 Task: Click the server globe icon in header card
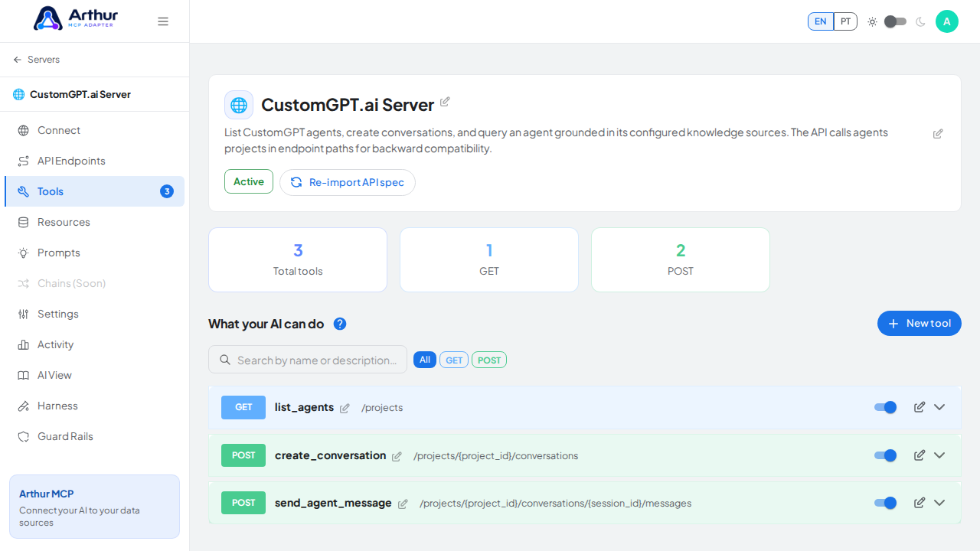click(x=239, y=105)
